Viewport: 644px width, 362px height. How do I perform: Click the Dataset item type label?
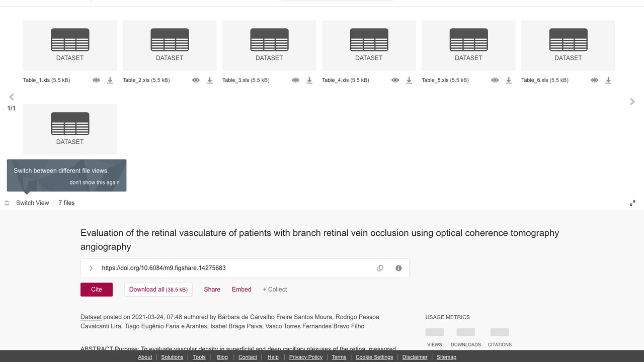[x=91, y=317]
